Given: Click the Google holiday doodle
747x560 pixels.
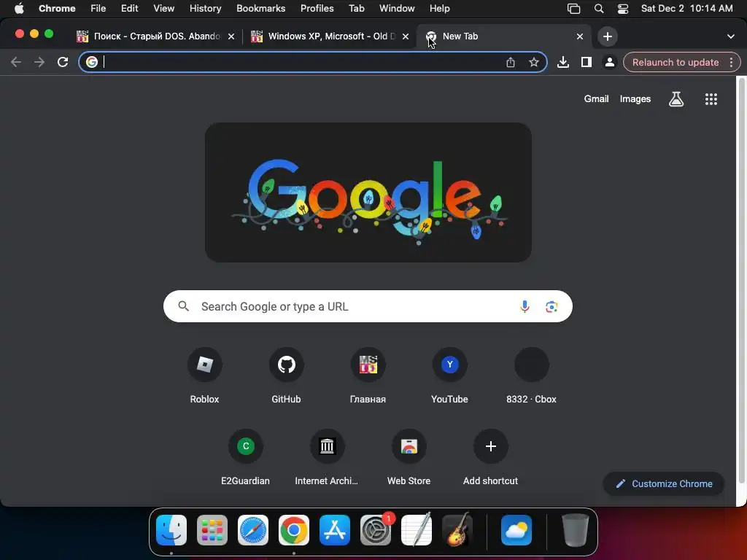Looking at the screenshot, I should (x=368, y=192).
